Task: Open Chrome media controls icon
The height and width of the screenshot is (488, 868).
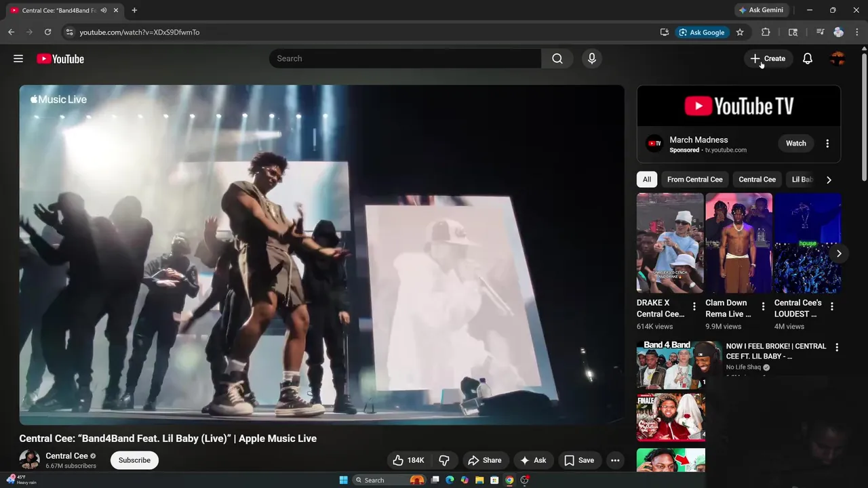Action: coord(820,32)
